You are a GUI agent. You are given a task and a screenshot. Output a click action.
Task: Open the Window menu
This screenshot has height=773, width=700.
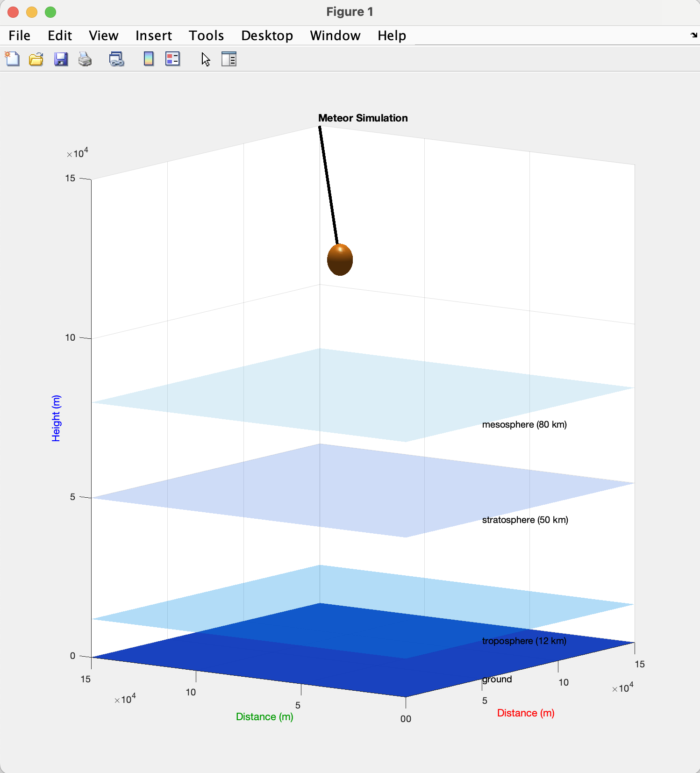coord(336,36)
